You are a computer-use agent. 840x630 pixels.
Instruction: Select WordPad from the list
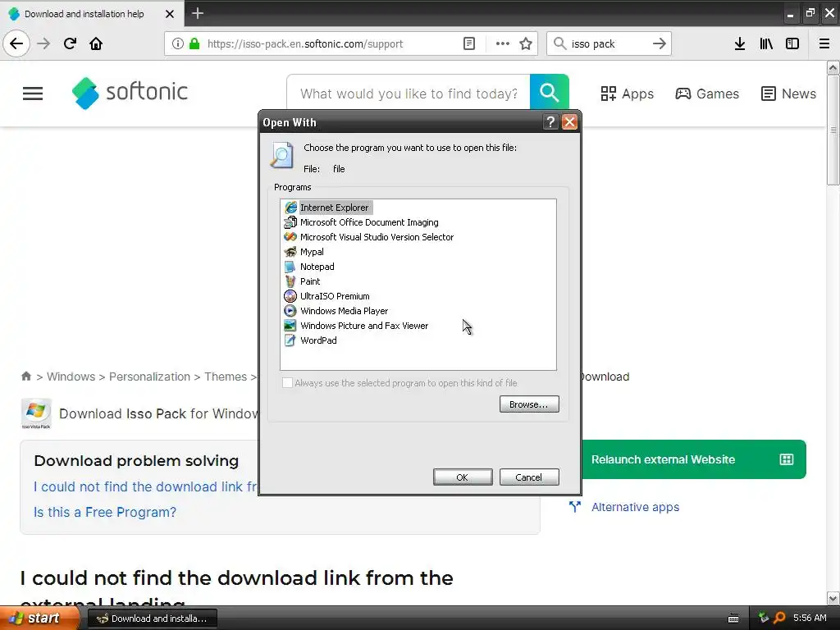[311, 340]
